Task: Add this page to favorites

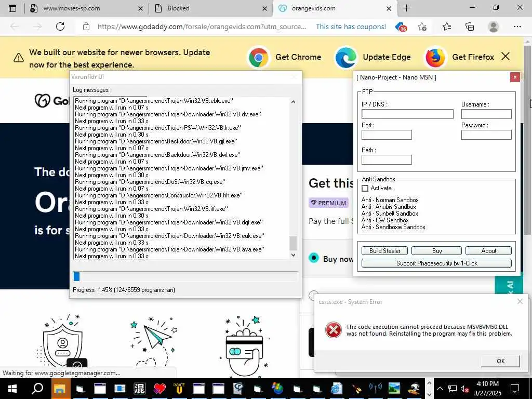Action: pos(422,26)
